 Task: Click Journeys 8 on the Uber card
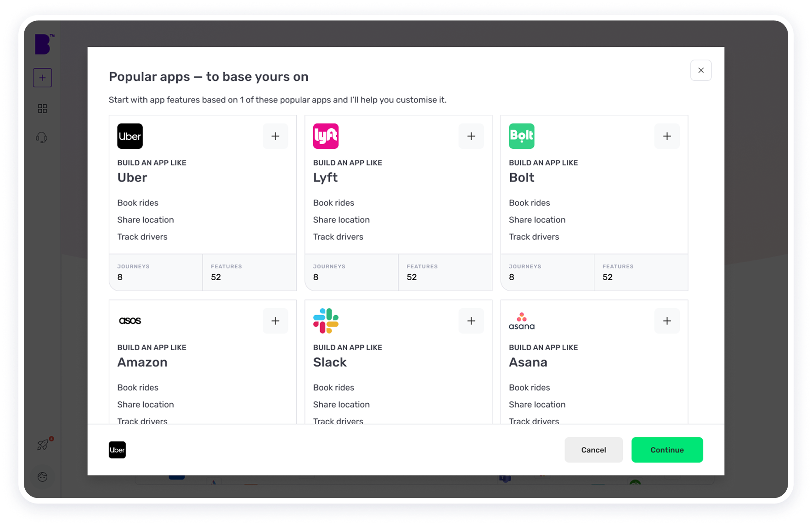click(156, 272)
